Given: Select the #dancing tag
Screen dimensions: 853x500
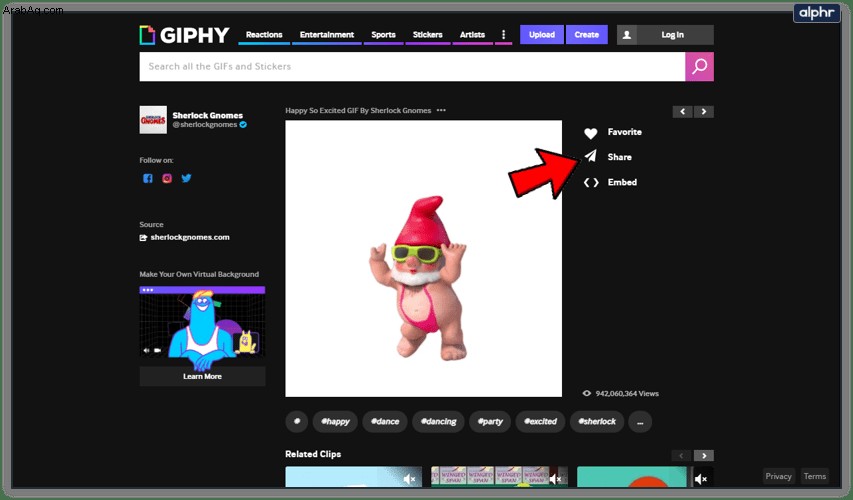Looking at the screenshot, I should click(438, 422).
